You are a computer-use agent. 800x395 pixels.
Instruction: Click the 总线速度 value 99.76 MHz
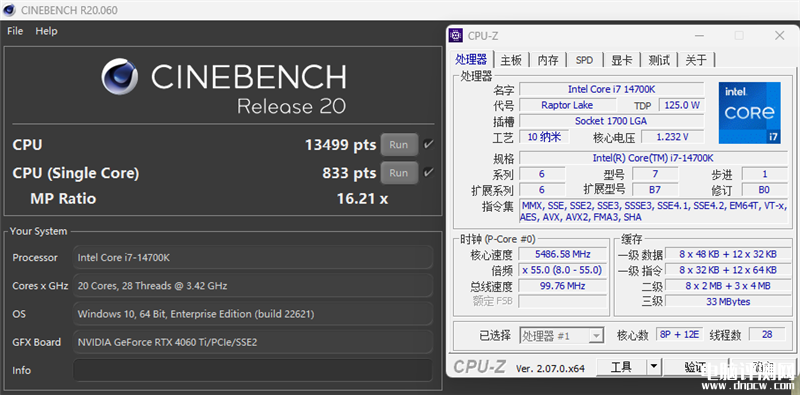pos(563,286)
